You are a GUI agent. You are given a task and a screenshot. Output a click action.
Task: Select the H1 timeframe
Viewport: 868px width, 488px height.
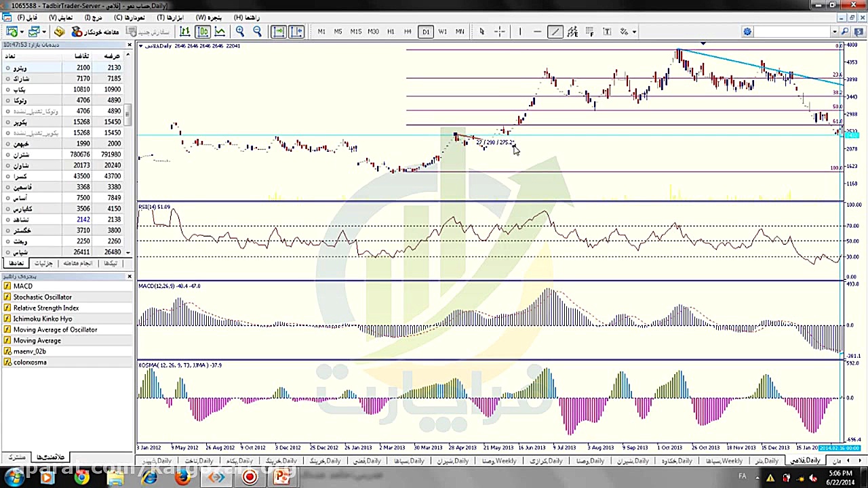coord(391,31)
